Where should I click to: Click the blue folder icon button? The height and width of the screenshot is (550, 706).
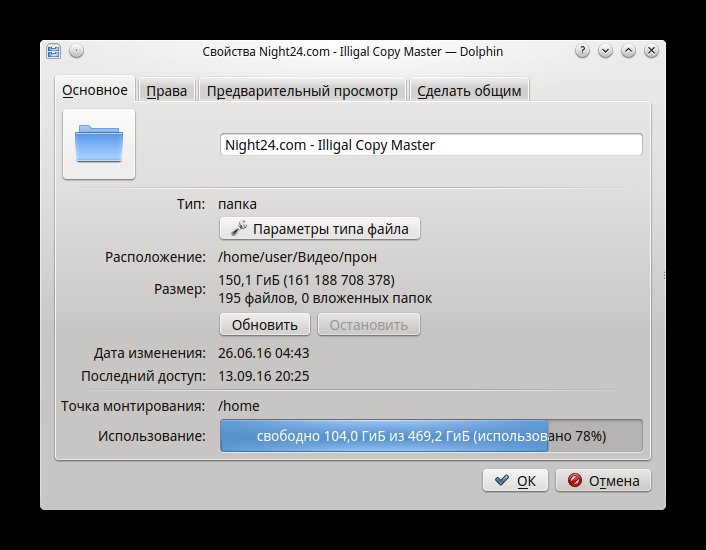99,144
